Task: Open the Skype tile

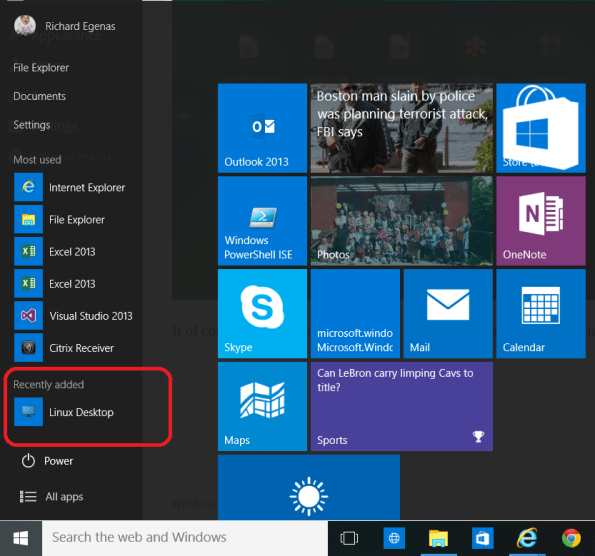Action: (x=262, y=313)
